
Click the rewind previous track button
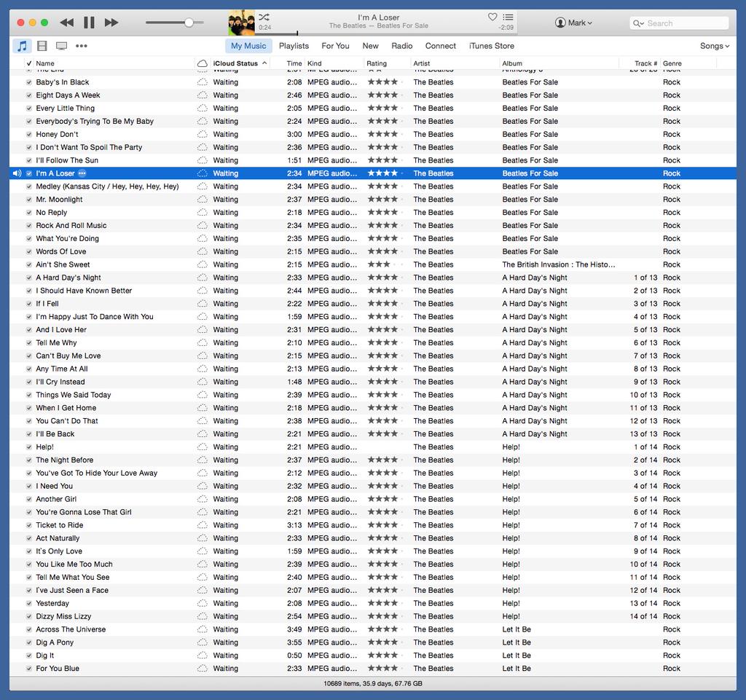pos(67,23)
